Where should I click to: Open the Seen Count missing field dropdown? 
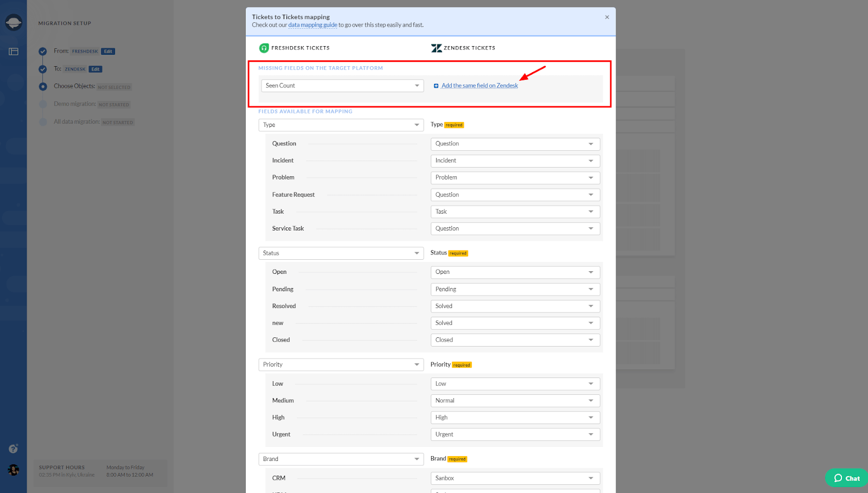[342, 86]
